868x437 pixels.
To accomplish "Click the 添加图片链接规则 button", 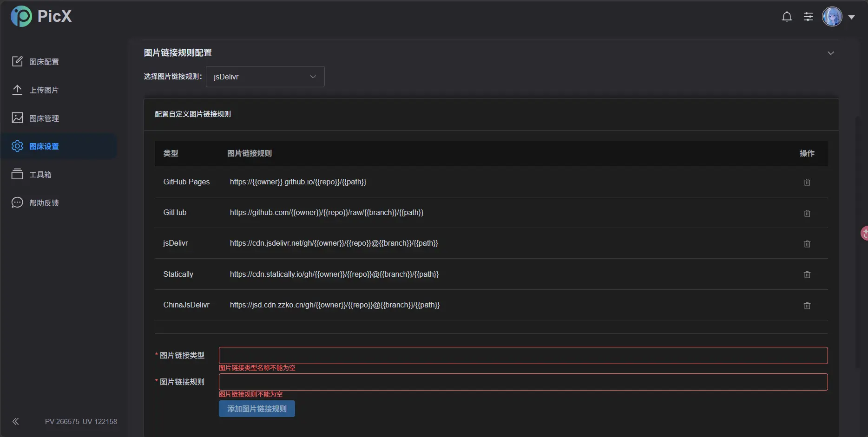I will (x=257, y=409).
